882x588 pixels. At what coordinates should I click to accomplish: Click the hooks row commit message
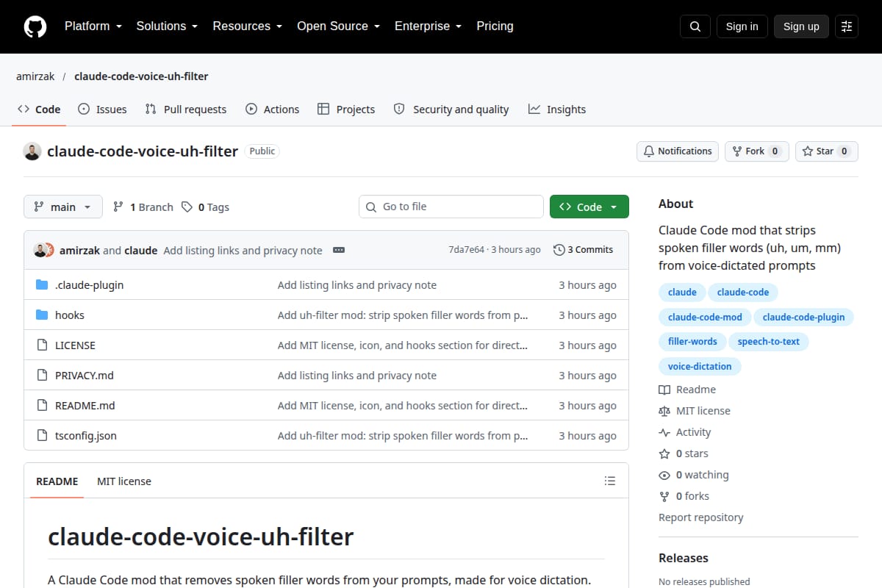click(x=403, y=315)
